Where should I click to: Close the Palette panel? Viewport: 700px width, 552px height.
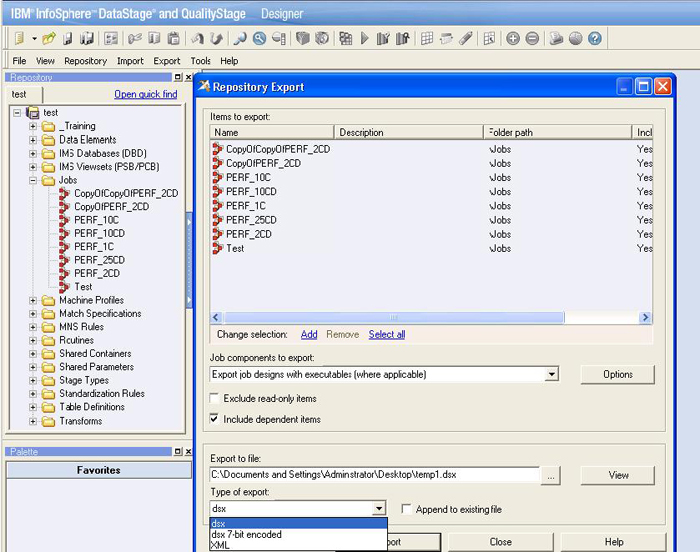click(188, 451)
